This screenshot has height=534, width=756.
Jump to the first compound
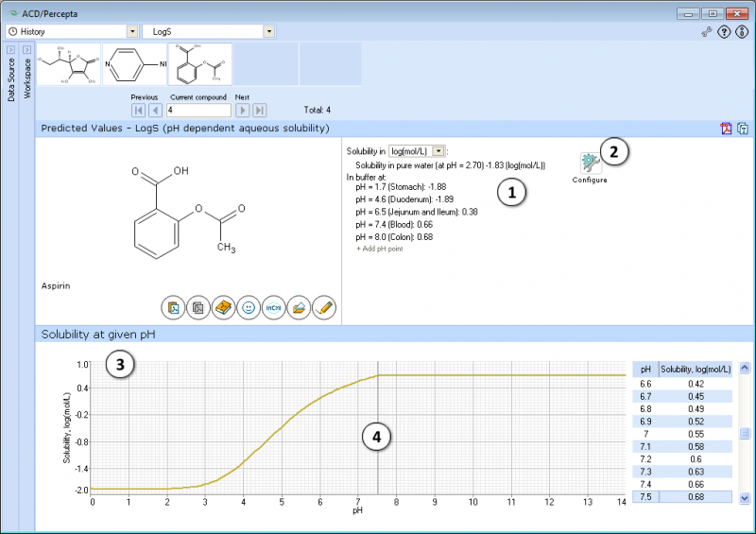138,111
